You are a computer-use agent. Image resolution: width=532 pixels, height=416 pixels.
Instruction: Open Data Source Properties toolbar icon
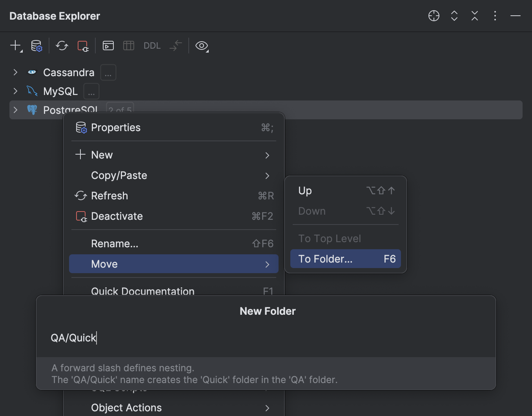pyautogui.click(x=36, y=46)
